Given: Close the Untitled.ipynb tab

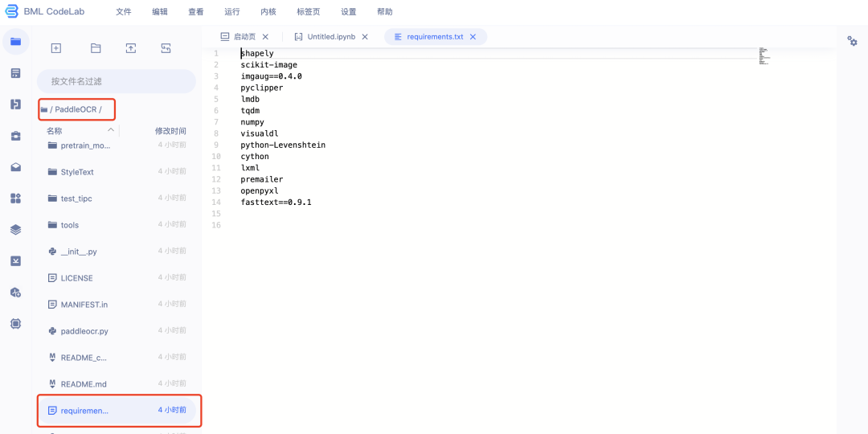Looking at the screenshot, I should (365, 36).
